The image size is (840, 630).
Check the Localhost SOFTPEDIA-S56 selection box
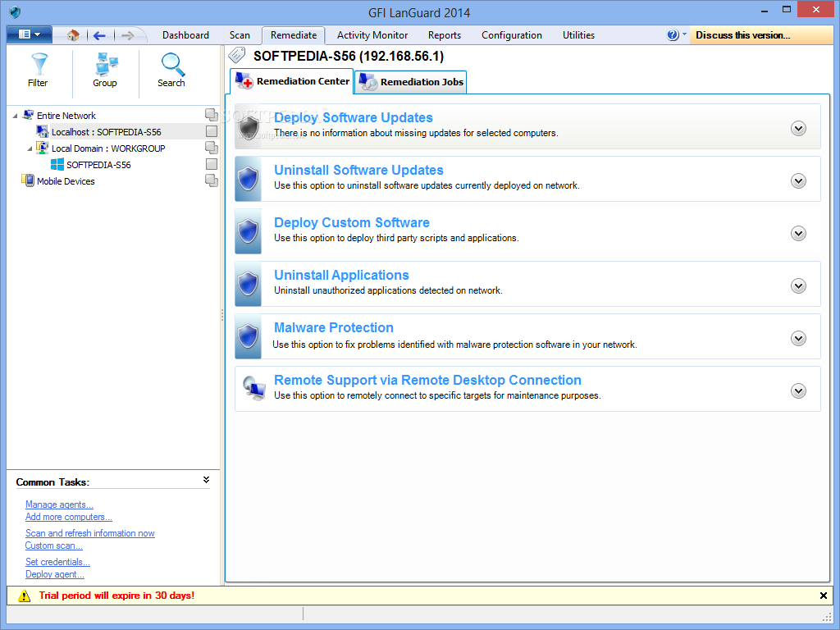[x=212, y=131]
